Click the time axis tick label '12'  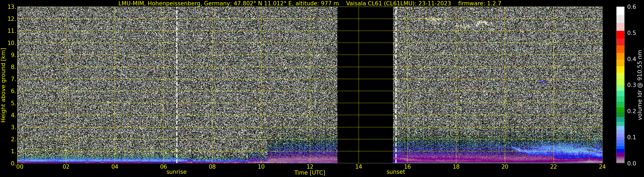[x=310, y=167]
